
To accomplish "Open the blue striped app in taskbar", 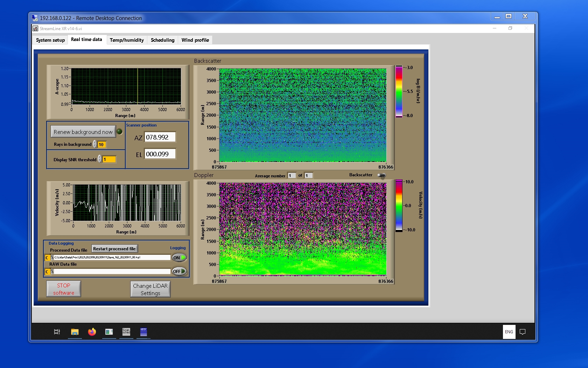I will pos(143,332).
